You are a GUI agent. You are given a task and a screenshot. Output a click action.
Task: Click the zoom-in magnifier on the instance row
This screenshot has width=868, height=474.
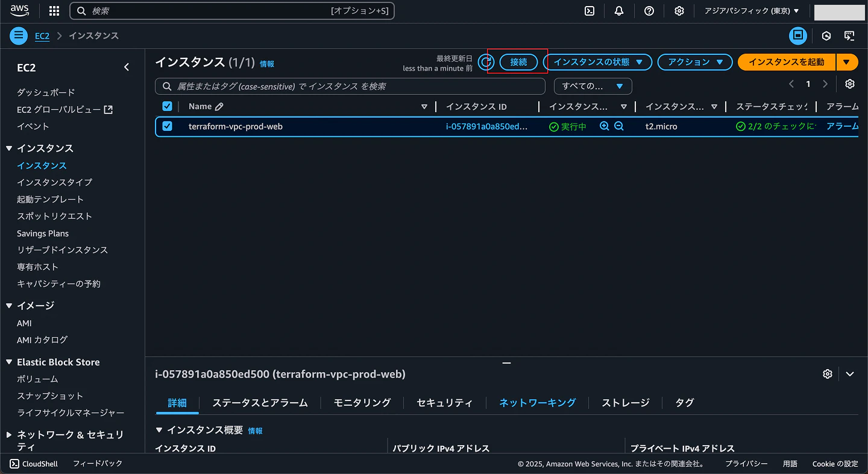pyautogui.click(x=604, y=126)
